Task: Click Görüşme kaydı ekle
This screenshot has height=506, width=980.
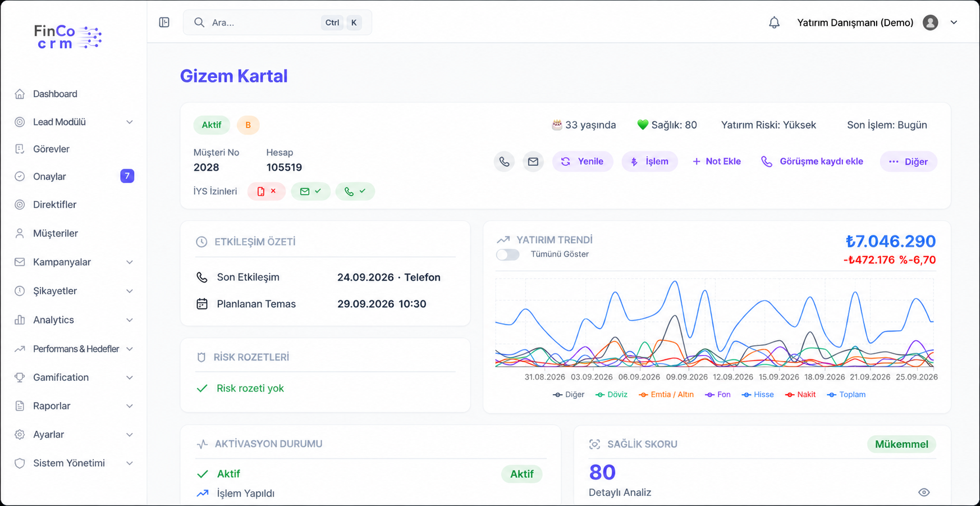Action: tap(812, 162)
